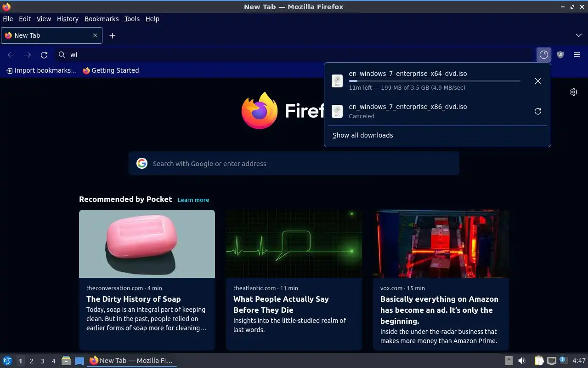Open the Bookmarks menu

coord(102,19)
